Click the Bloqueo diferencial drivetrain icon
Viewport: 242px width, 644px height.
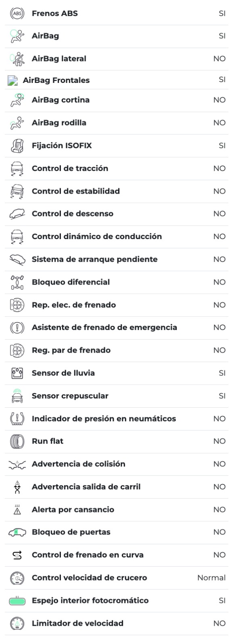17,282
